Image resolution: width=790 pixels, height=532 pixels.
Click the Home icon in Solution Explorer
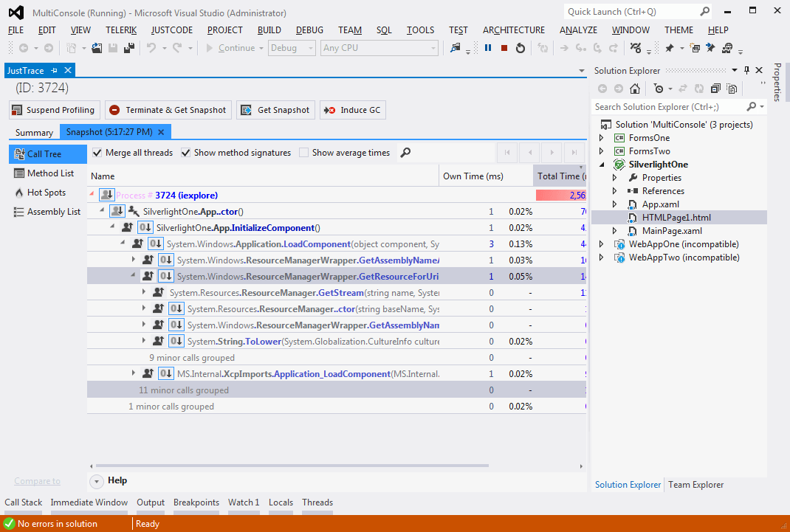click(x=635, y=89)
